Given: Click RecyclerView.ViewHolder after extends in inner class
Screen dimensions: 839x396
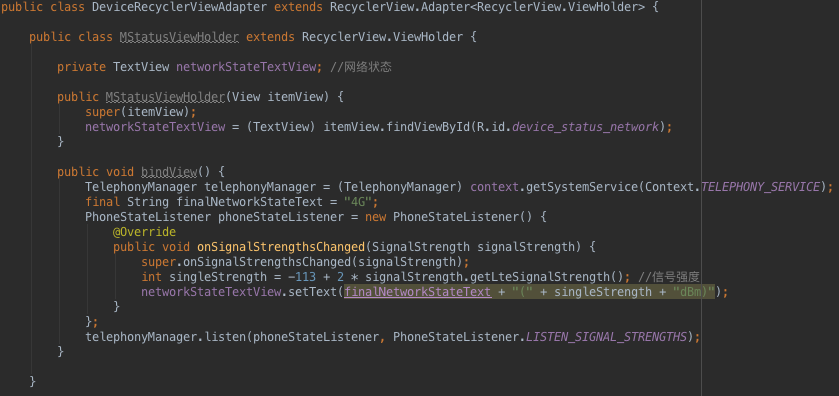Looking at the screenshot, I should (382, 37).
